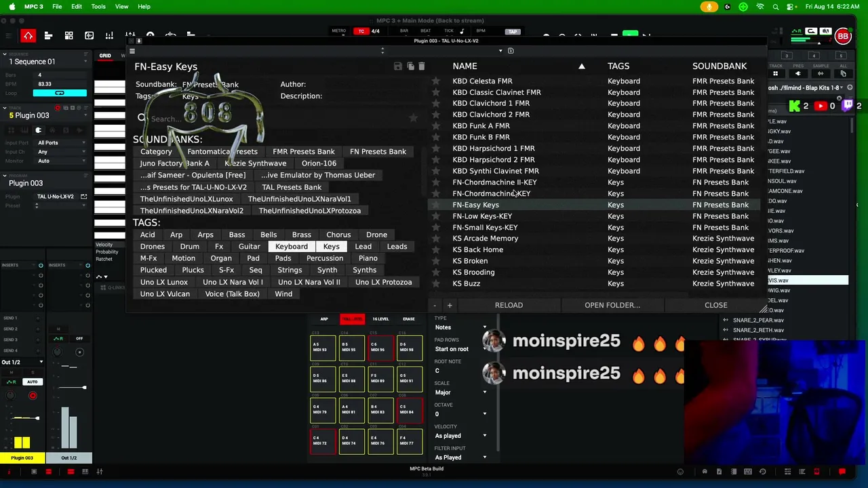Viewport: 868px width, 488px height.
Task: Arm record on track 5 Plugin 003
Action: tap(58, 108)
